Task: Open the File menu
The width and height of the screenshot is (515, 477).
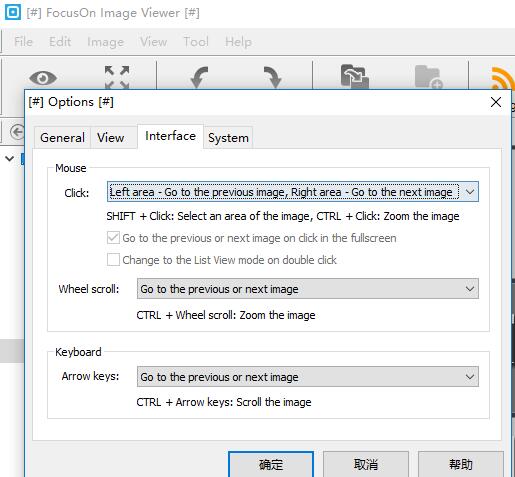Action: click(23, 42)
